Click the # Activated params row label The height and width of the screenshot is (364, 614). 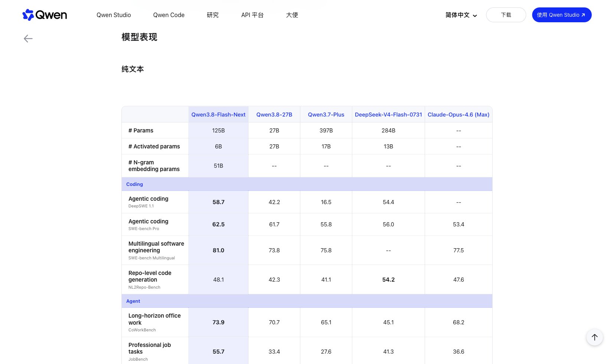click(154, 147)
